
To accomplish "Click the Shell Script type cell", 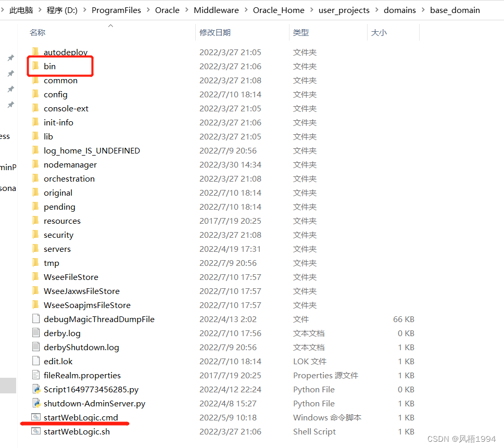I will click(x=314, y=432).
